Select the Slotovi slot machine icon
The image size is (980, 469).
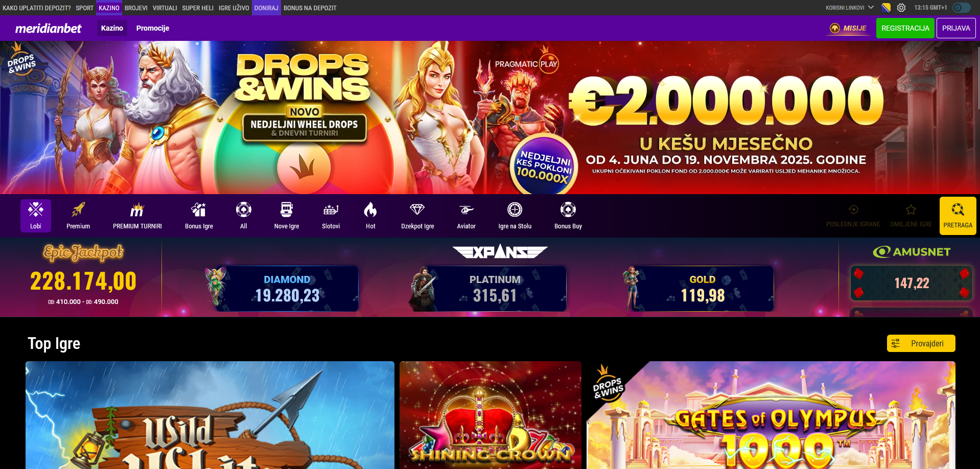click(x=331, y=216)
